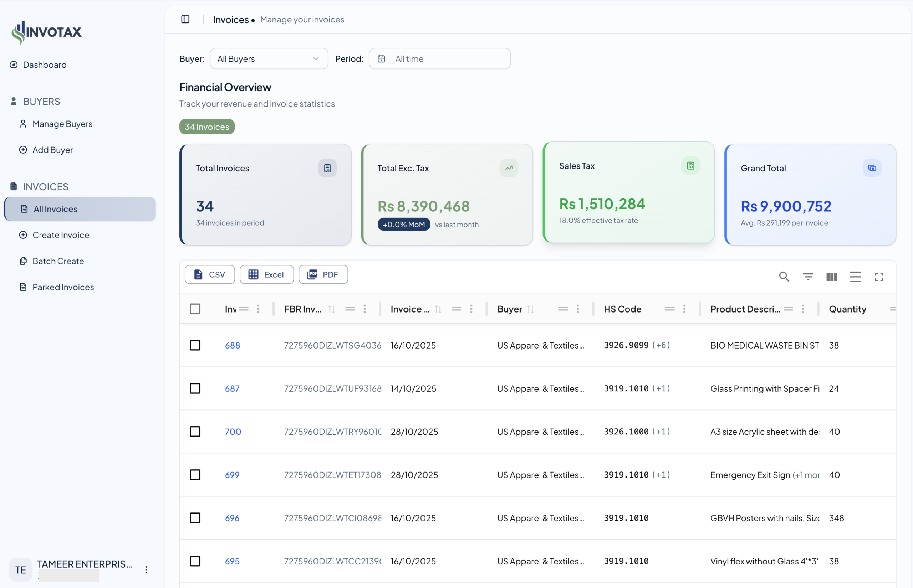Open show/hide columns icon
The width and height of the screenshot is (913, 588).
click(832, 277)
